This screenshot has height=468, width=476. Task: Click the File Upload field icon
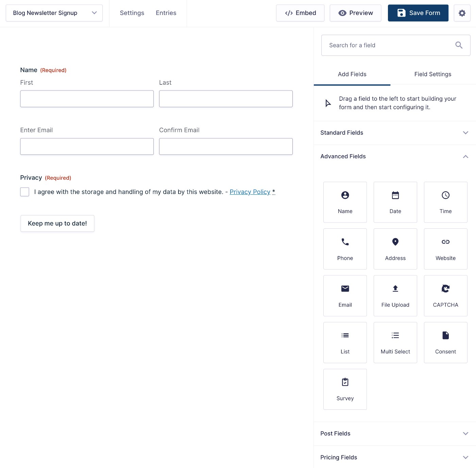395,295
